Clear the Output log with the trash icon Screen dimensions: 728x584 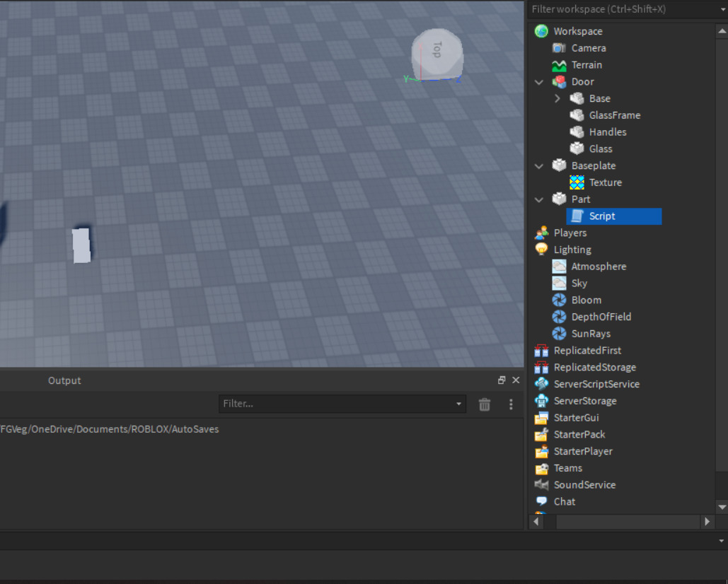[x=484, y=404]
